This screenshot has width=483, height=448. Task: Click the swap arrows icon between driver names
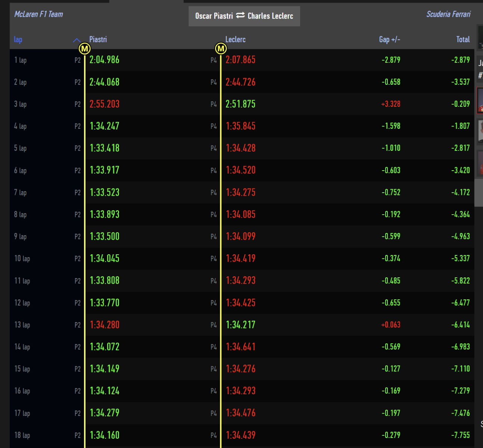240,15
